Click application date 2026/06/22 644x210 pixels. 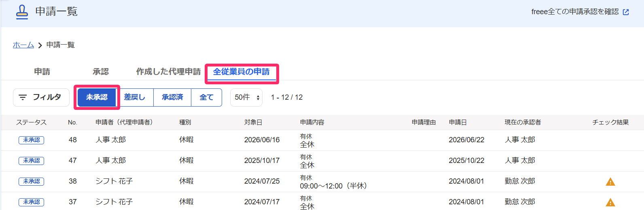[466, 140]
